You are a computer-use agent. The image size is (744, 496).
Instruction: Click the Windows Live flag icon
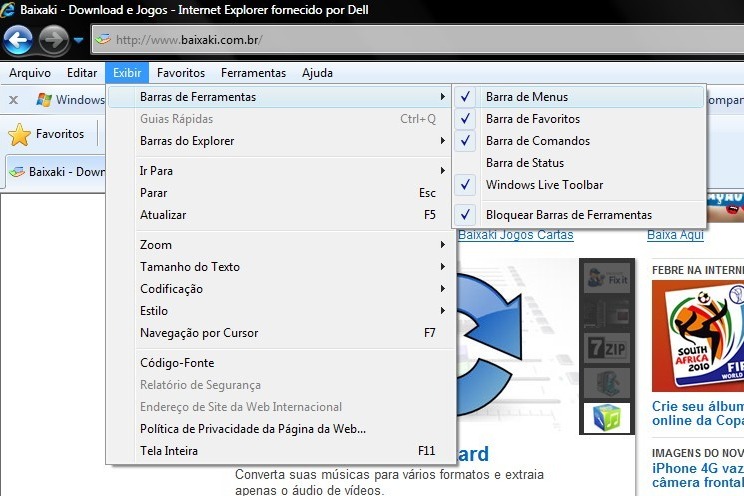point(44,100)
